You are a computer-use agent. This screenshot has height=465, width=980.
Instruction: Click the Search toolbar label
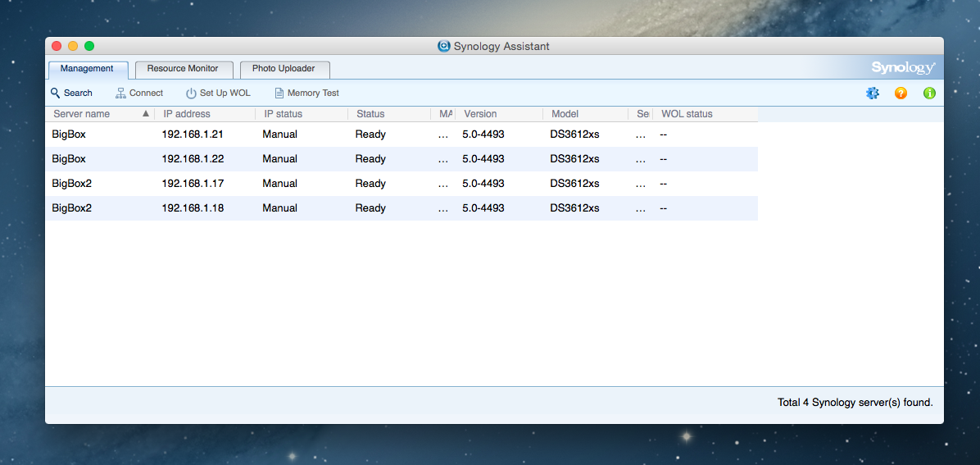click(x=78, y=93)
